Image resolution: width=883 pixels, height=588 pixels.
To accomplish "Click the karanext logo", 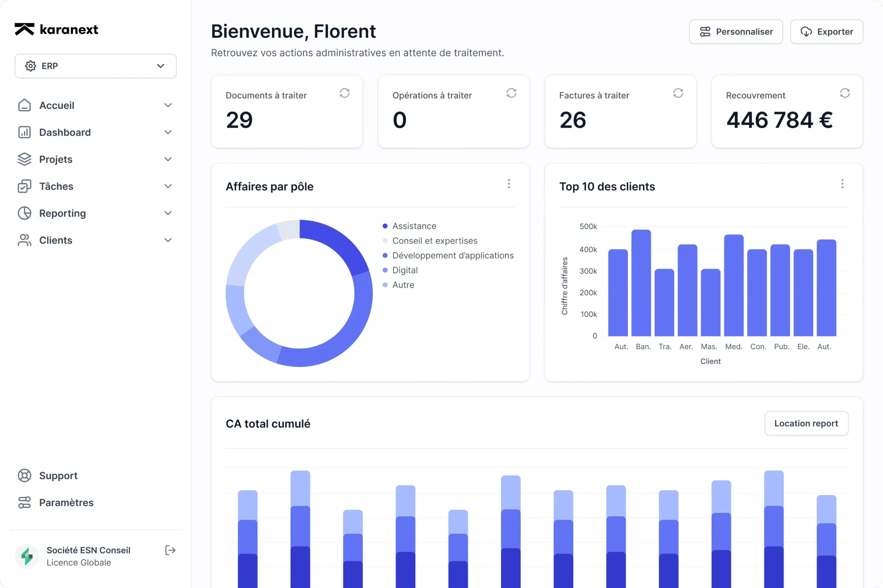I will click(x=56, y=29).
